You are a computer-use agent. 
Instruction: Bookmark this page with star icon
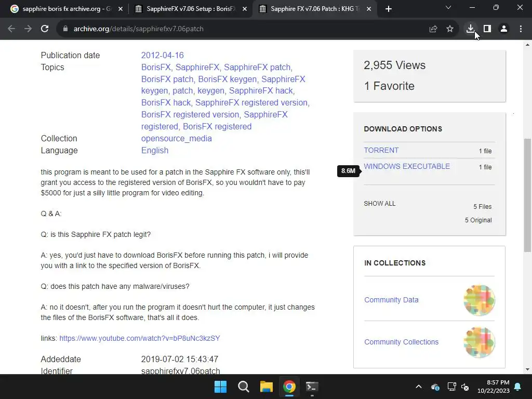coord(449,29)
